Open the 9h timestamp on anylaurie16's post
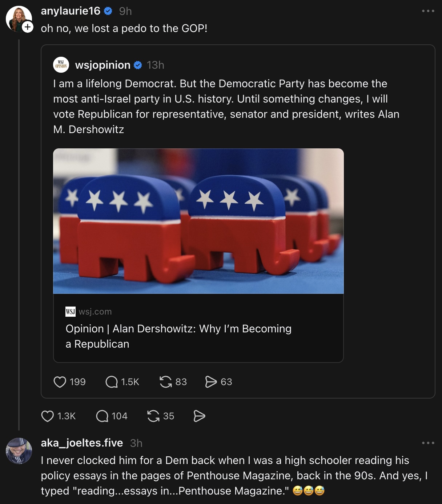 coord(125,11)
